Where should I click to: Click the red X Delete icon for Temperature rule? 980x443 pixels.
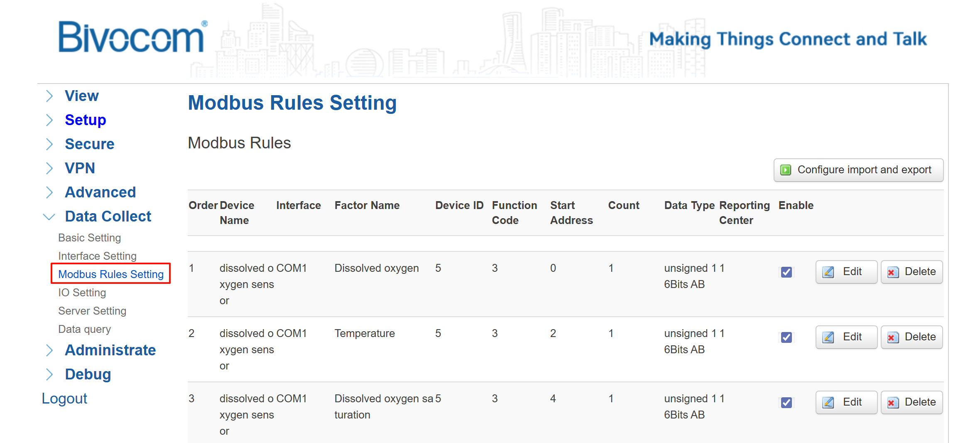pos(892,337)
